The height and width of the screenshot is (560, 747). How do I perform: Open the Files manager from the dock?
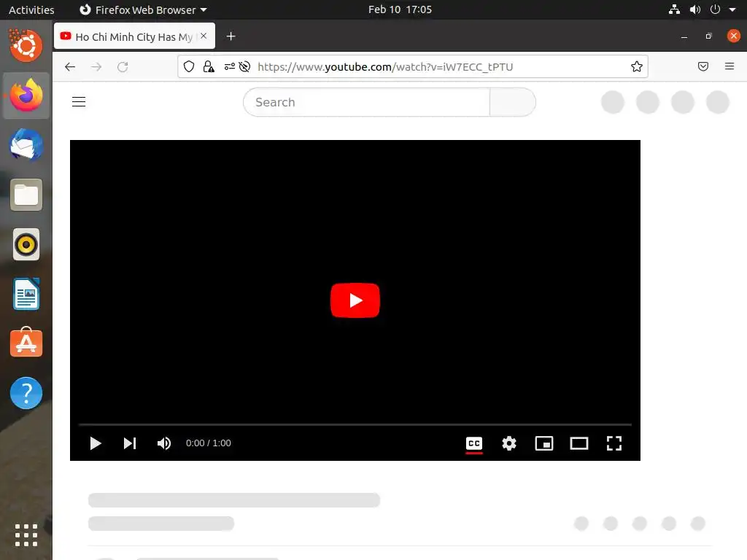point(26,195)
